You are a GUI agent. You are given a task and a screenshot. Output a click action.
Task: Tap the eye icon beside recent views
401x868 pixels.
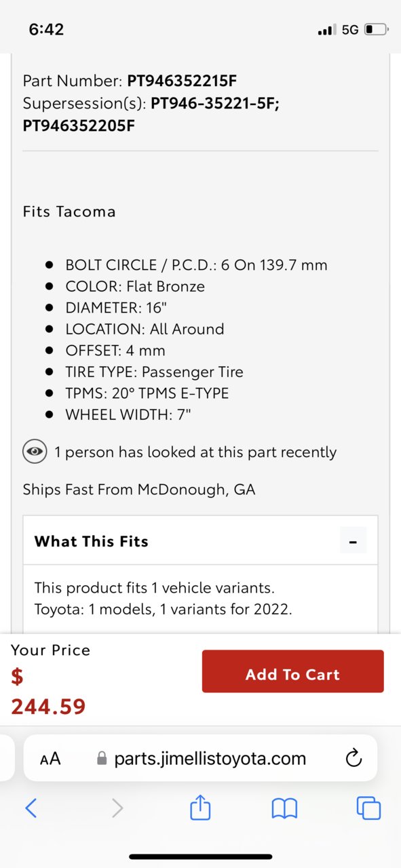(34, 452)
